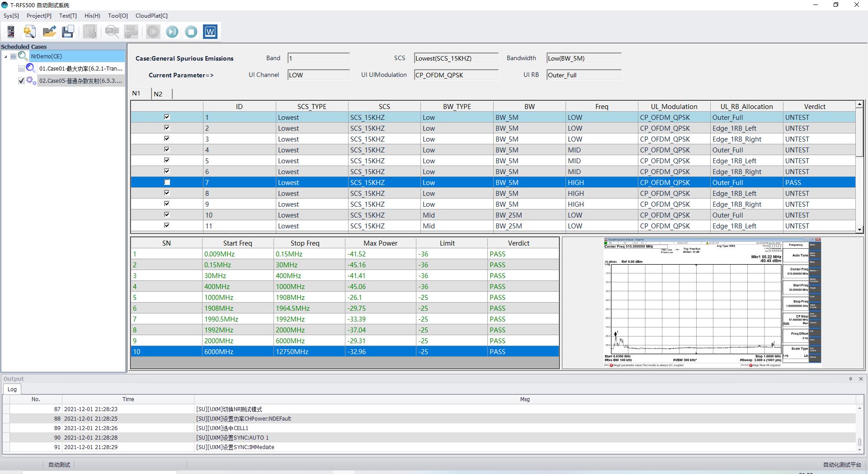Check the unchecked box in row 7
Screen dimensions: 868x474
coord(167,182)
